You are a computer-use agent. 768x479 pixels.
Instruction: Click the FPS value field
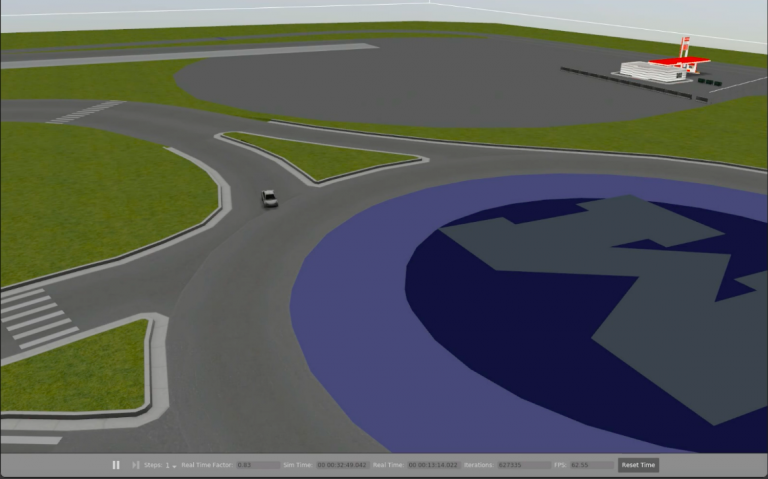coord(588,465)
